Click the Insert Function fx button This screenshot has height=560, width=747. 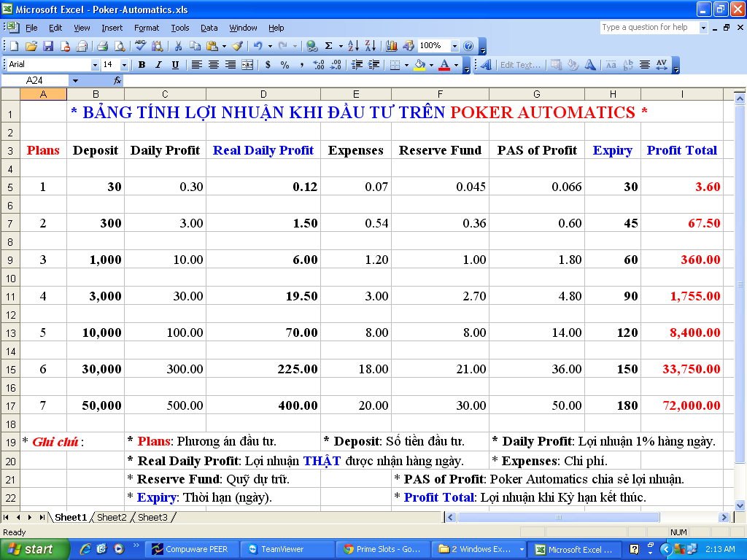point(117,80)
